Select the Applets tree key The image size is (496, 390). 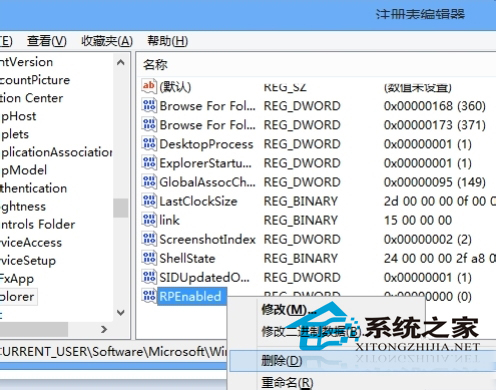coord(14,134)
